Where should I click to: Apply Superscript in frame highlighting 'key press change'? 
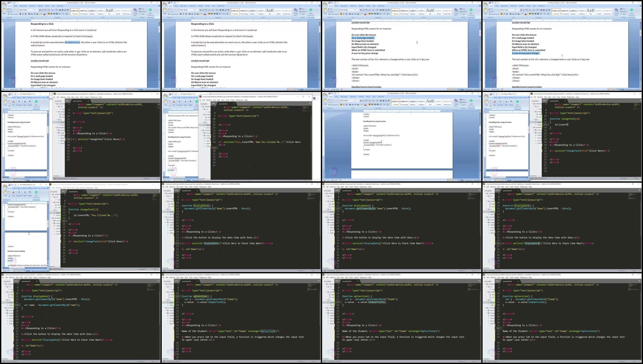pos(516,14)
